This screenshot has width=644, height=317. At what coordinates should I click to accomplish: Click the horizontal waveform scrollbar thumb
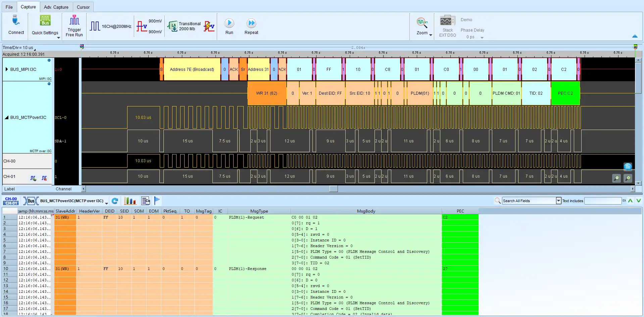(x=333, y=189)
